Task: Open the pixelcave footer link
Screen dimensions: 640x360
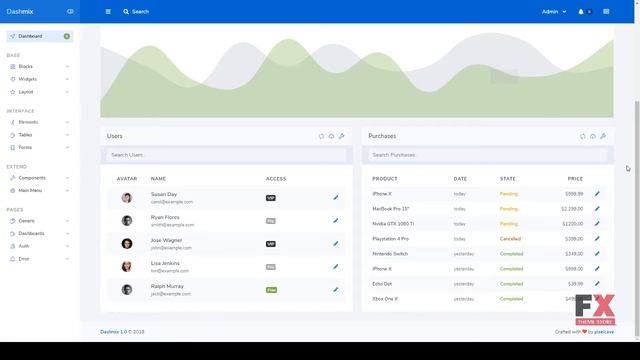Action: coord(604,332)
